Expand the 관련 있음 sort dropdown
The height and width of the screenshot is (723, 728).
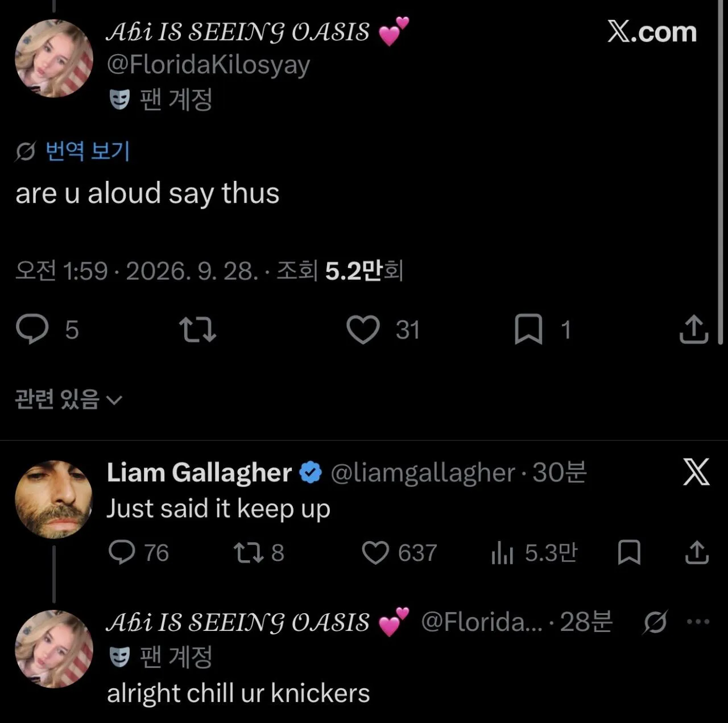[68, 399]
